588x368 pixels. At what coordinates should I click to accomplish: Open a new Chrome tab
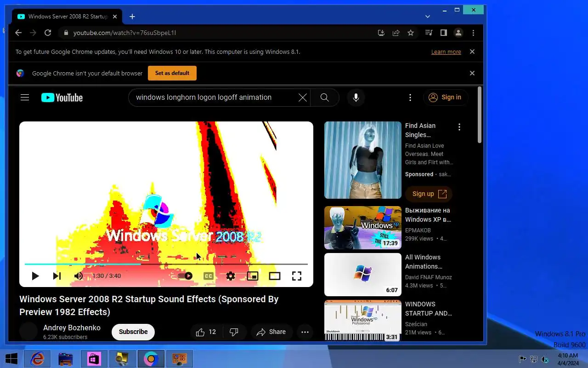pyautogui.click(x=132, y=17)
